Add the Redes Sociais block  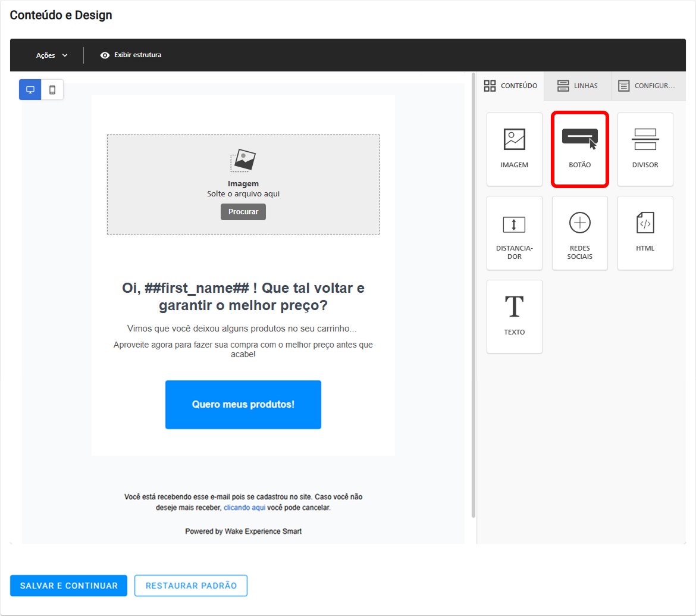[580, 233]
